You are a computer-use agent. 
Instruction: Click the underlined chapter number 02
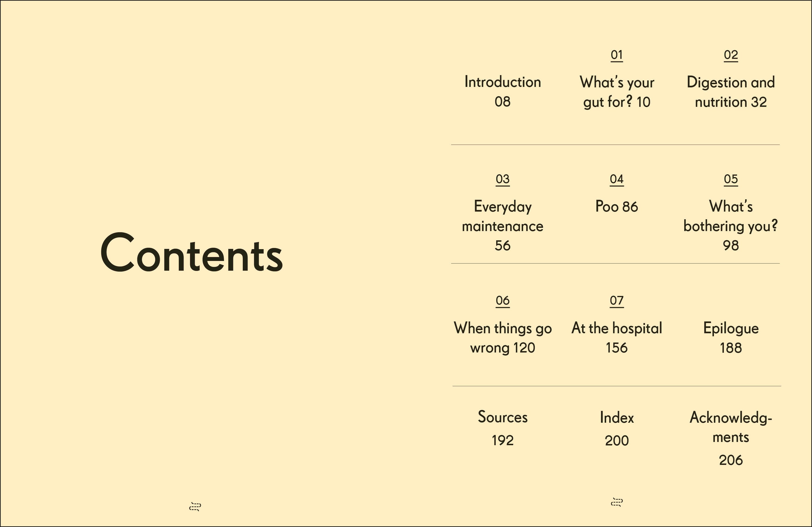[x=731, y=55]
